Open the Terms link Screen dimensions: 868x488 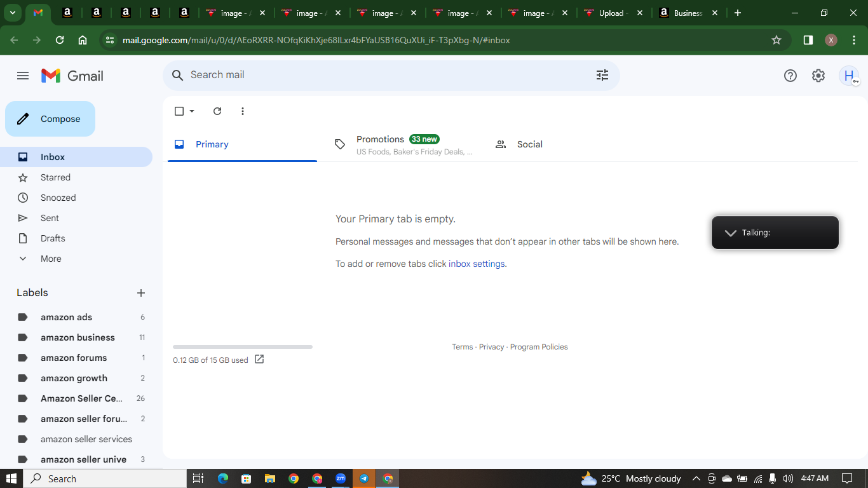(x=462, y=347)
